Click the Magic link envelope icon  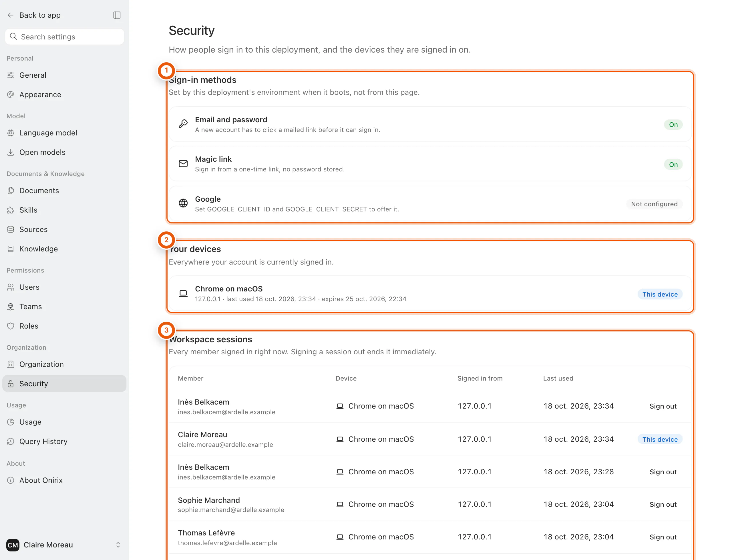(183, 164)
